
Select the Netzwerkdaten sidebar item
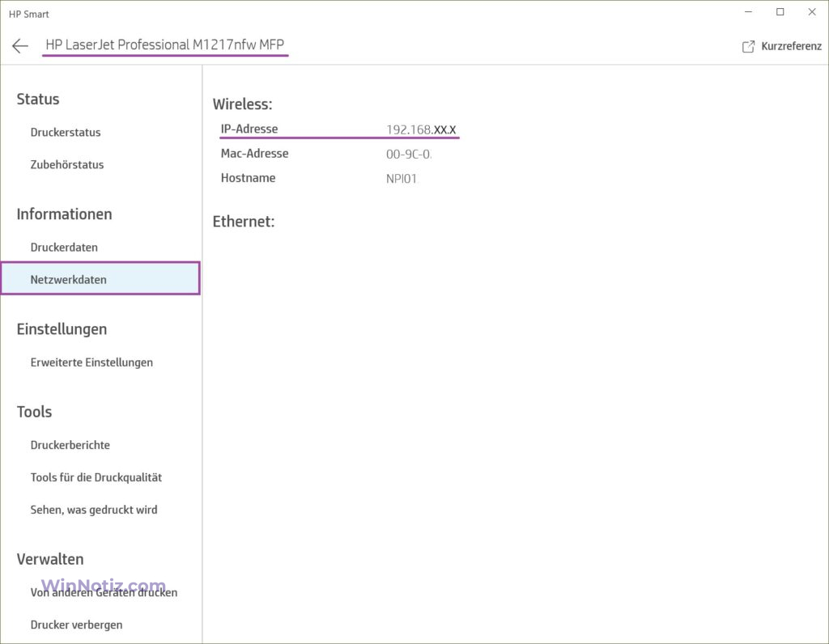[x=69, y=280]
